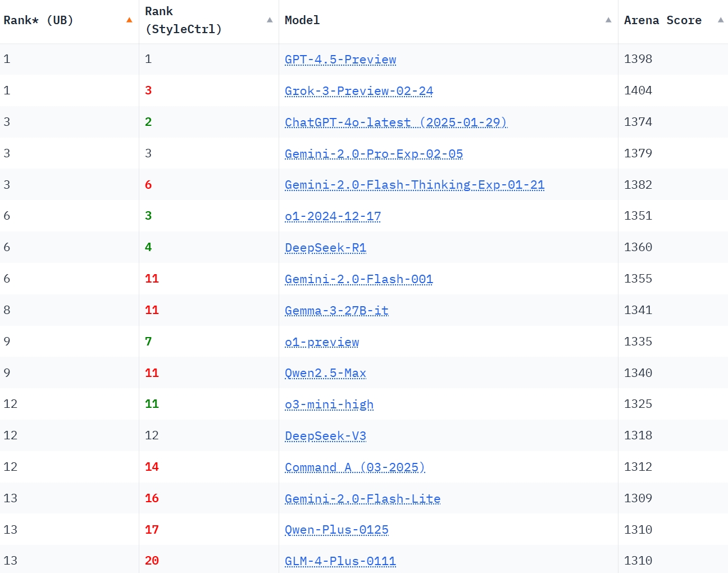Click the UB rank 8 in Gemma-3-27B-it row
The width and height of the screenshot is (728, 573).
pos(7,310)
